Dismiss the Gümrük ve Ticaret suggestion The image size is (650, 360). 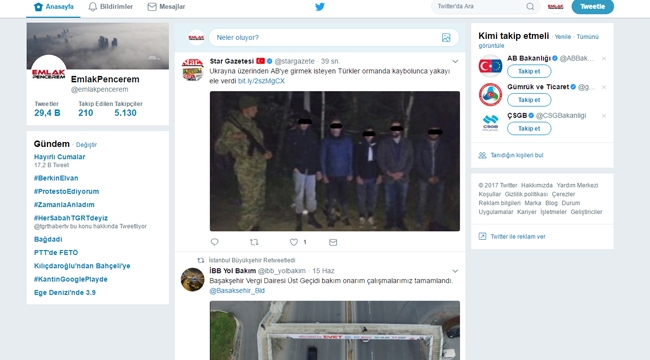(604, 87)
